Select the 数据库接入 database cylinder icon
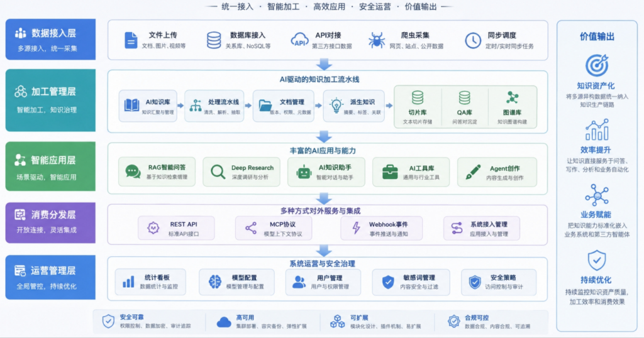644x338 pixels. pyautogui.click(x=214, y=41)
